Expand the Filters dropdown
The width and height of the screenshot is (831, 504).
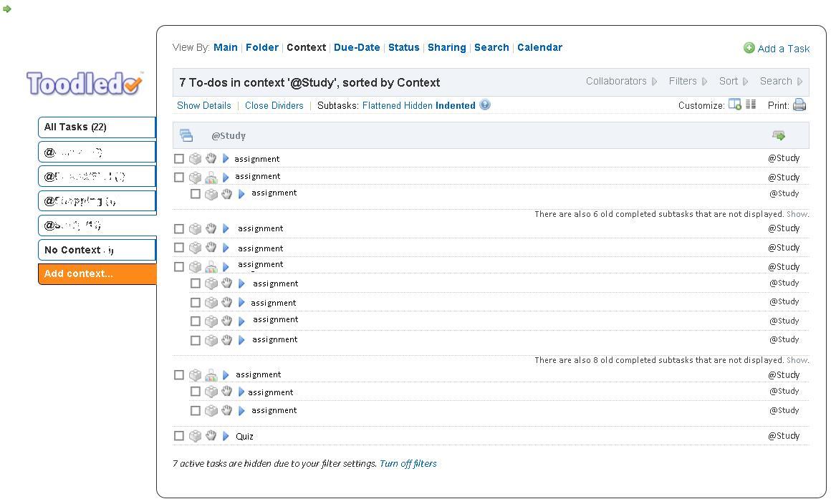pos(687,82)
